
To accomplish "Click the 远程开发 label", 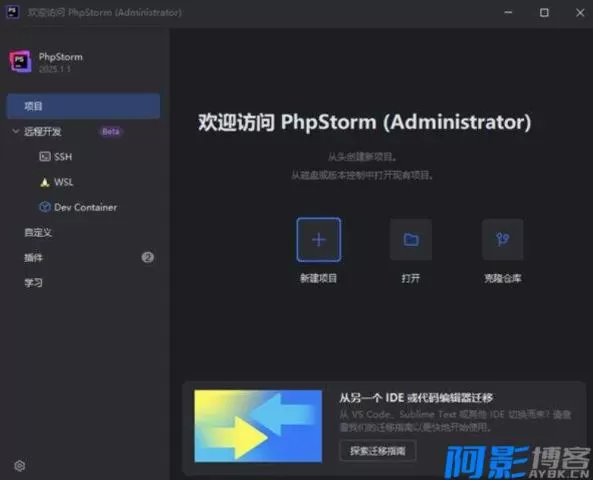I will pos(42,132).
